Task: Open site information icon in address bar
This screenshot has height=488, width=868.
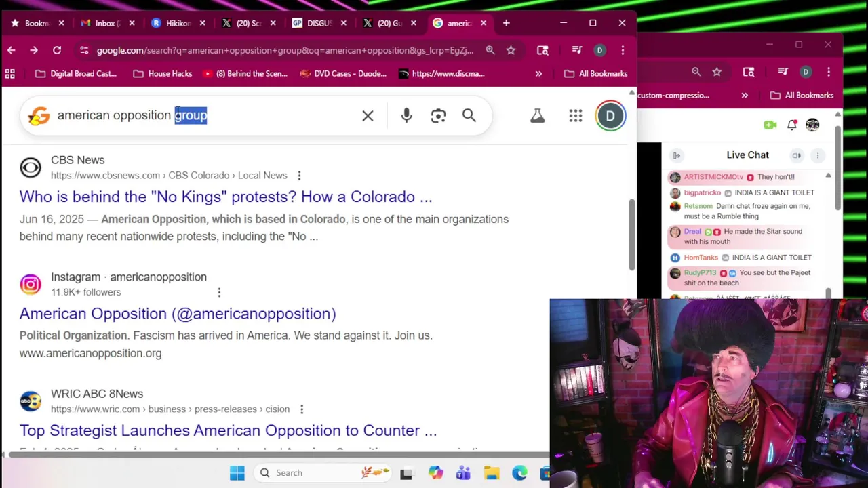Action: coord(83,50)
